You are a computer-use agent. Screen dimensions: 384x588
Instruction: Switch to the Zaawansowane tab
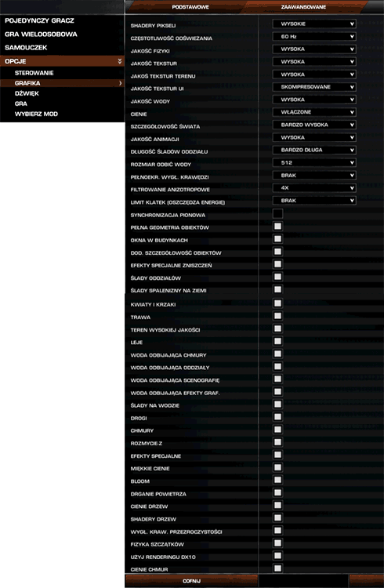click(304, 7)
